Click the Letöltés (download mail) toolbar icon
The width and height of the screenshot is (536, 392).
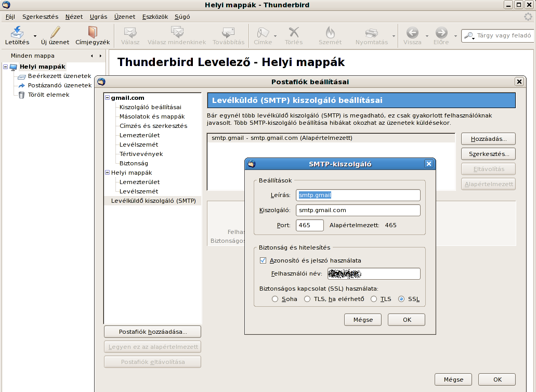(x=17, y=33)
